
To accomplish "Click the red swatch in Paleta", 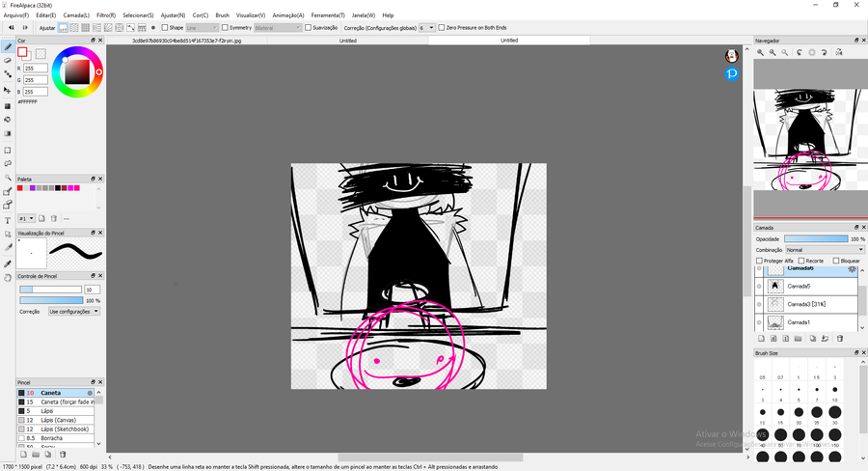I will [x=20, y=188].
